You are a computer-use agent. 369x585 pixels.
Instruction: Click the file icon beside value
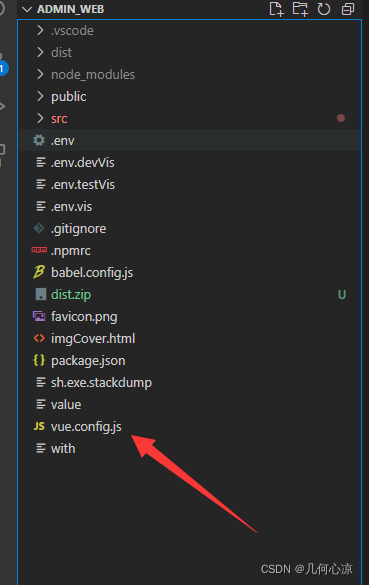pyautogui.click(x=40, y=404)
